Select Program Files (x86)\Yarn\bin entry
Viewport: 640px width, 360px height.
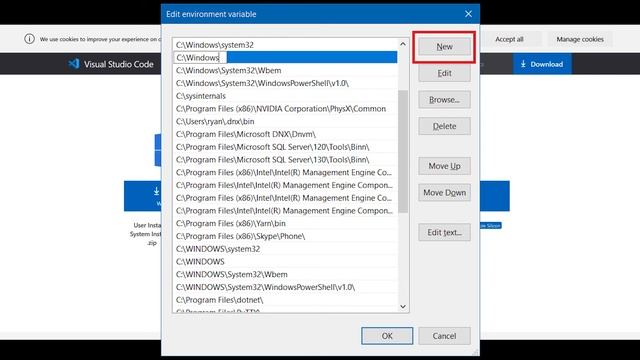[285, 223]
